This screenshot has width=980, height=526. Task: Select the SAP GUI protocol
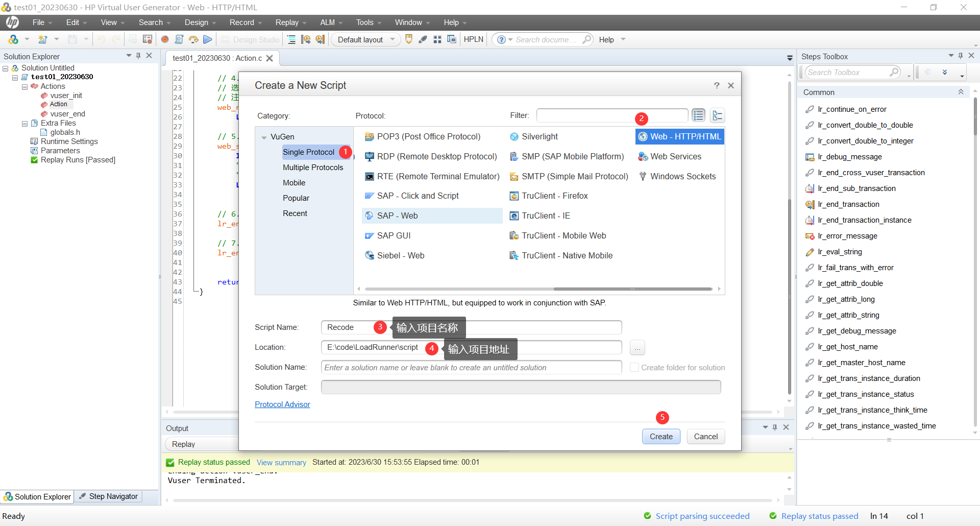(x=388, y=235)
